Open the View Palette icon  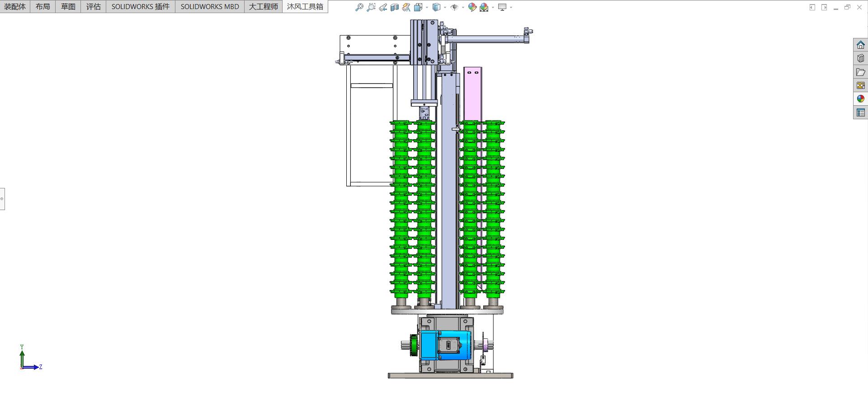[x=861, y=85]
